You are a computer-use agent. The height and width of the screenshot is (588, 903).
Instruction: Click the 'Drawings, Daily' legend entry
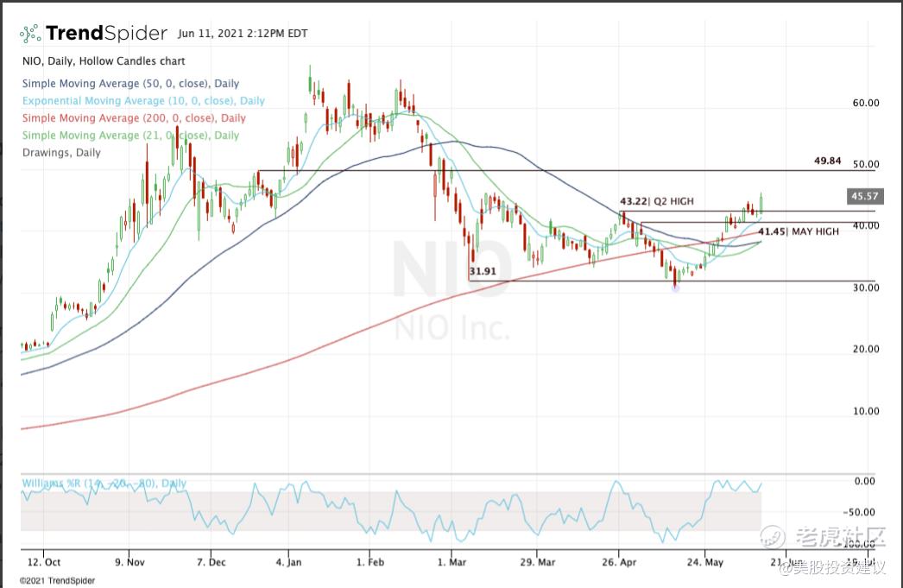[61, 153]
